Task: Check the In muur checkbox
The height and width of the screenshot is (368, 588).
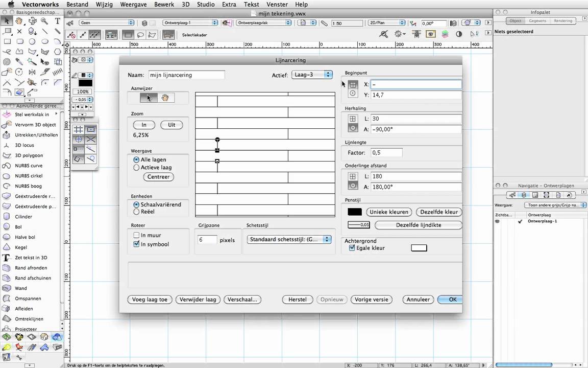Action: click(136, 235)
